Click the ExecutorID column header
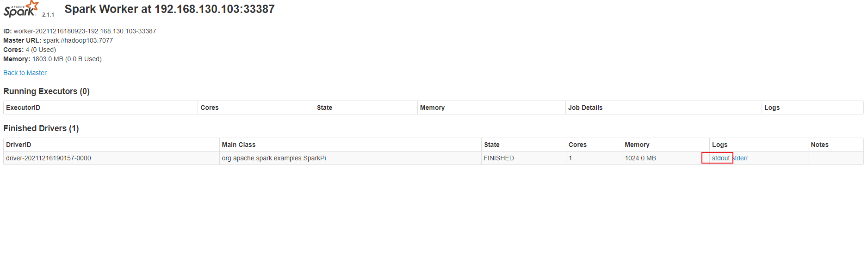The image size is (868, 272). pos(23,108)
